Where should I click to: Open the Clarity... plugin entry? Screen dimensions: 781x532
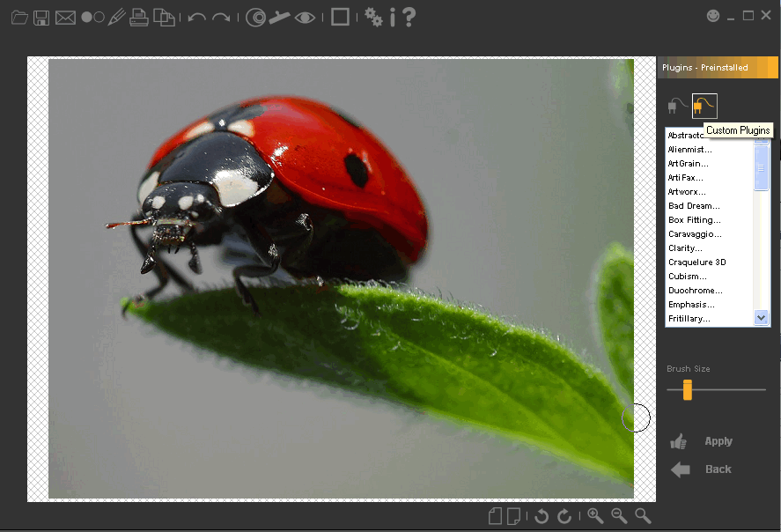point(685,248)
